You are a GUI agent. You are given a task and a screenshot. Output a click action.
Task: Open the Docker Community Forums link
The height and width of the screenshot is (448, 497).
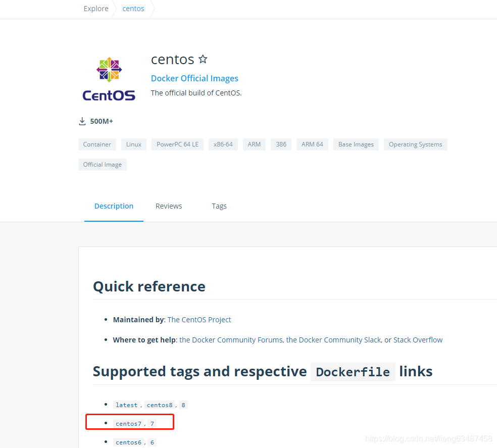(231, 340)
